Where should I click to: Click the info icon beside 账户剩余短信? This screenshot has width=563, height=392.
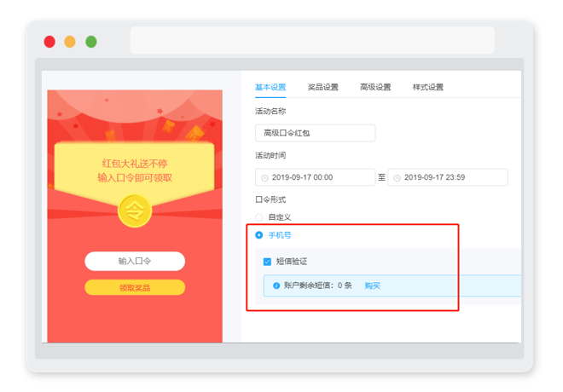coord(276,285)
